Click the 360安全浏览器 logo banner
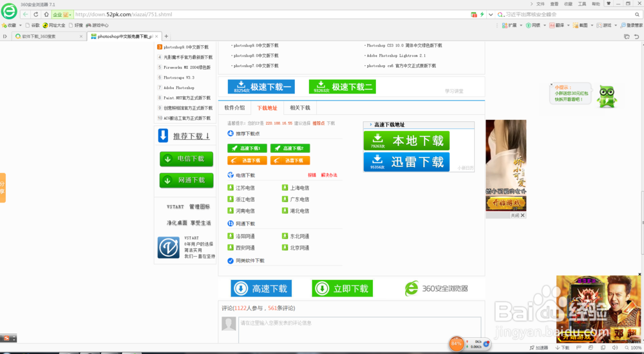Screen dimensions: 644x354 436,289
